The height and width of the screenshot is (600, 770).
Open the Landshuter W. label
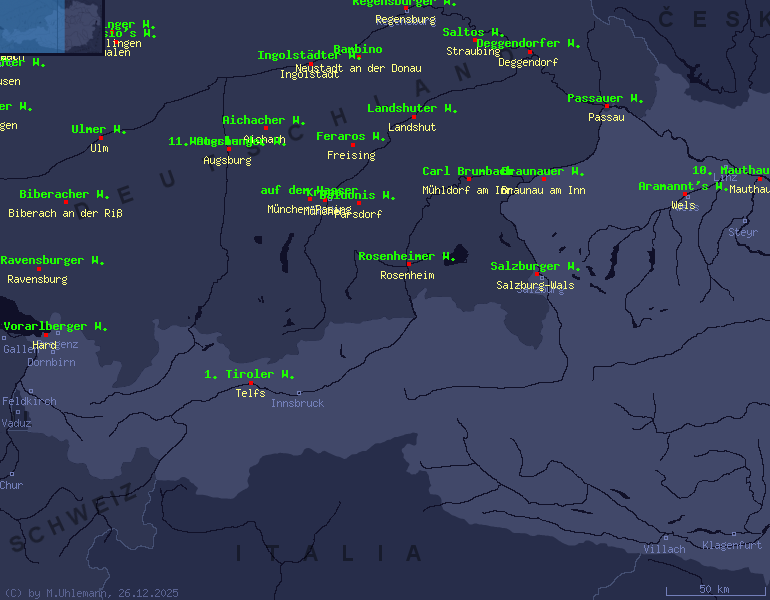(x=412, y=108)
